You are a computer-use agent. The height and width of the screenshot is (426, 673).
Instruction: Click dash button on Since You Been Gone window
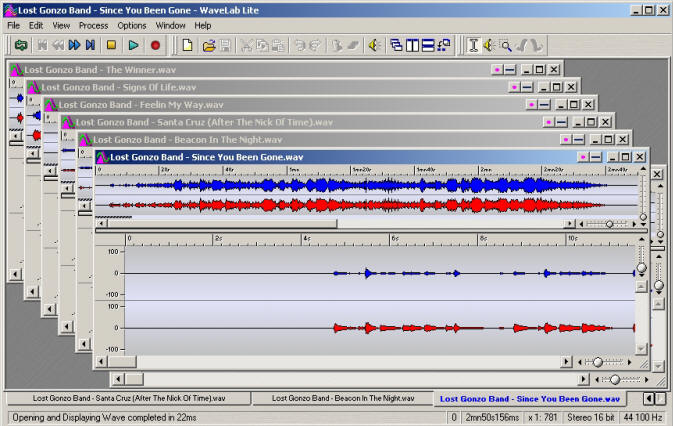pyautogui.click(x=595, y=157)
